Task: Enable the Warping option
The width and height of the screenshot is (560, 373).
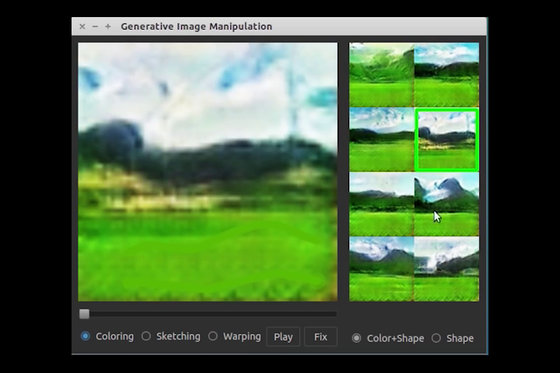Action: pyautogui.click(x=213, y=336)
